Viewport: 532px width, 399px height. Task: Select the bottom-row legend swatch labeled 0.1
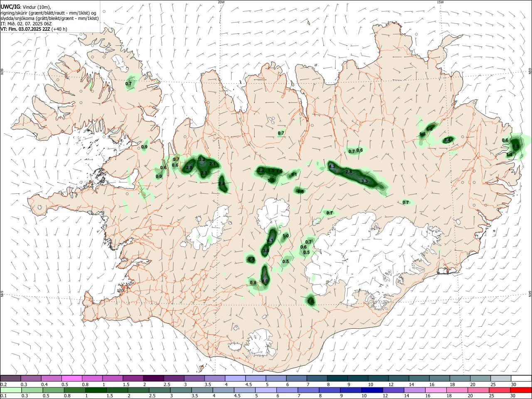[x=11, y=390]
